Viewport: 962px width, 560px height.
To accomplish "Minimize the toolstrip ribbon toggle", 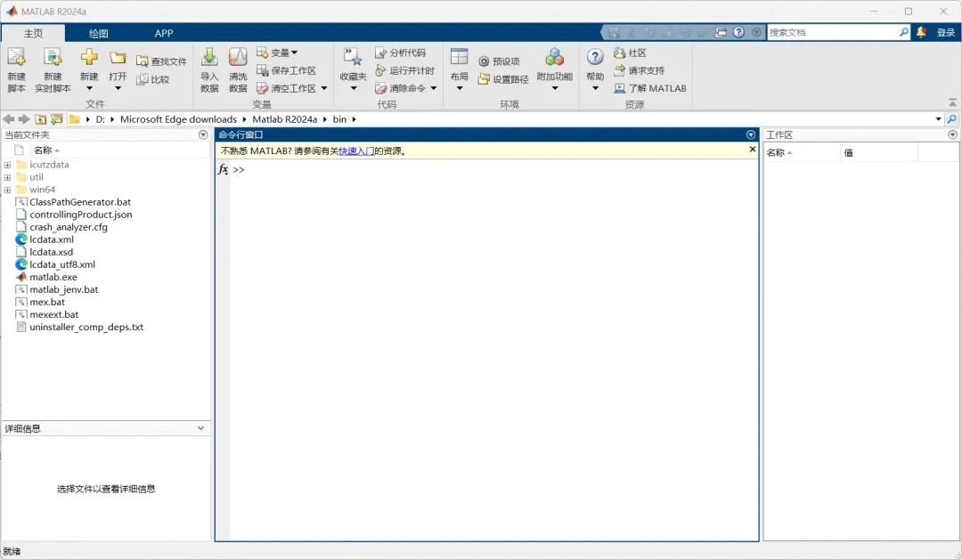I will [952, 102].
